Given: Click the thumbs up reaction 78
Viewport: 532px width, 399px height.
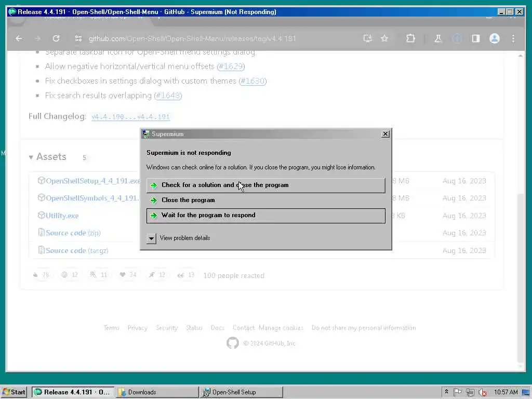Looking at the screenshot, I should pyautogui.click(x=41, y=275).
